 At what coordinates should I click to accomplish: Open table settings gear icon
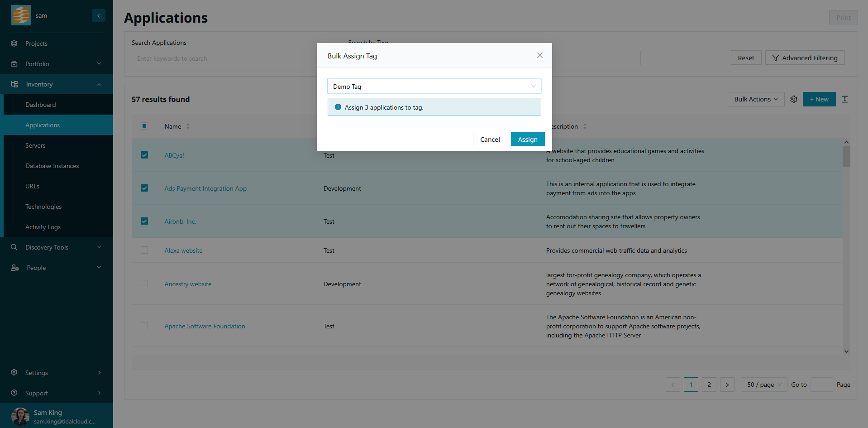click(794, 99)
